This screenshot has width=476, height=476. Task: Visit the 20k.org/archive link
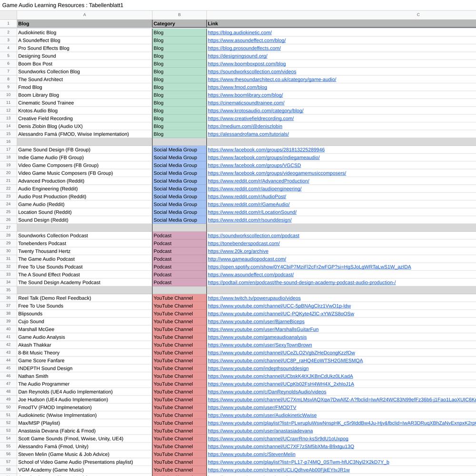[238, 251]
